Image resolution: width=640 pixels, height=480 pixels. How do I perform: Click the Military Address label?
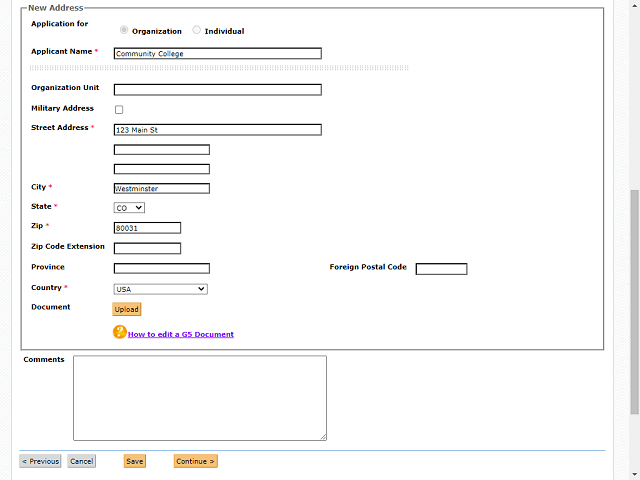62,108
